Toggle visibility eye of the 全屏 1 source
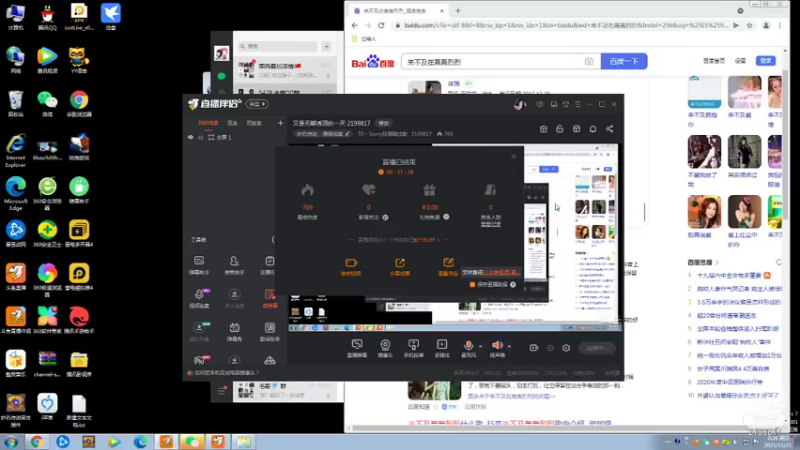 tap(190, 137)
